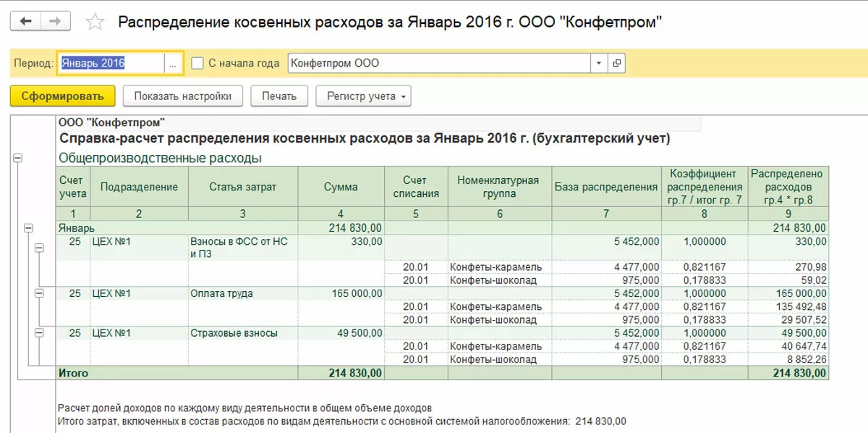Click the Взносы в ФСС от НС и ПЗ cell
The width and height of the screenshot is (868, 433).
243,247
